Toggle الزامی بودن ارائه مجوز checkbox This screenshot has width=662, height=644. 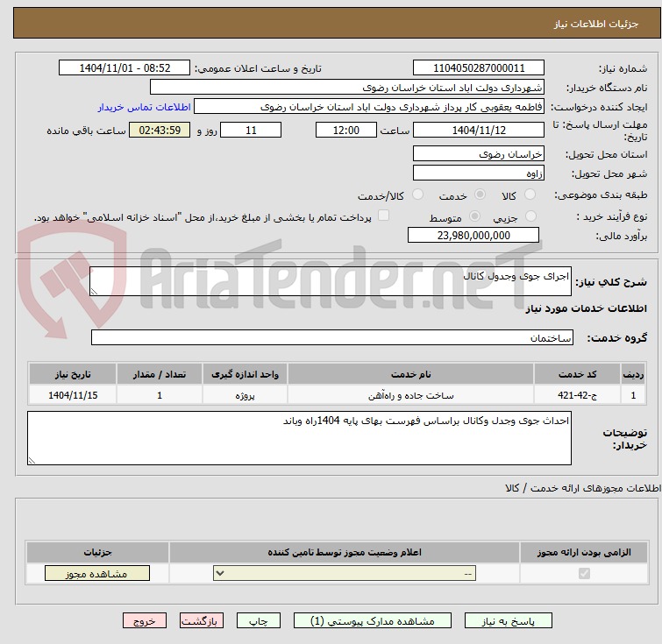[584, 574]
